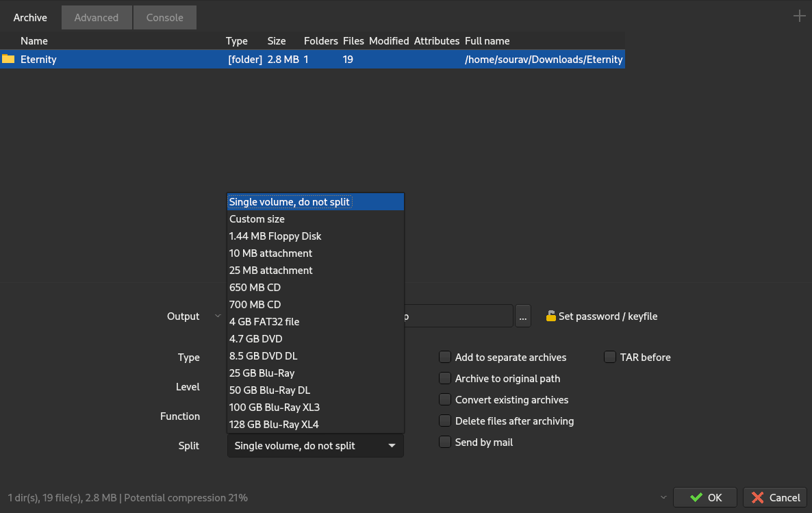Select 25 MB attachment split size
812x513 pixels.
271,271
